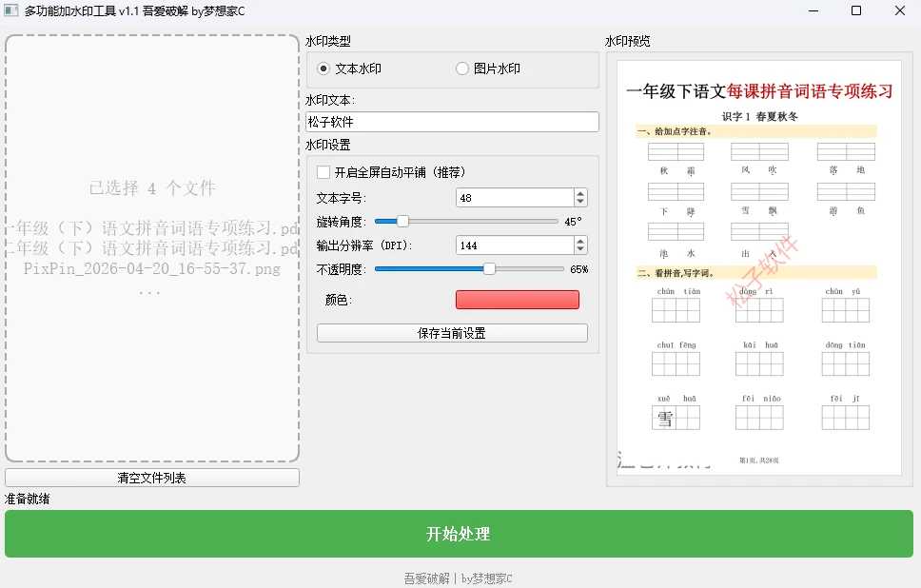Click 保存当前设置 to save settings

pos(452,332)
